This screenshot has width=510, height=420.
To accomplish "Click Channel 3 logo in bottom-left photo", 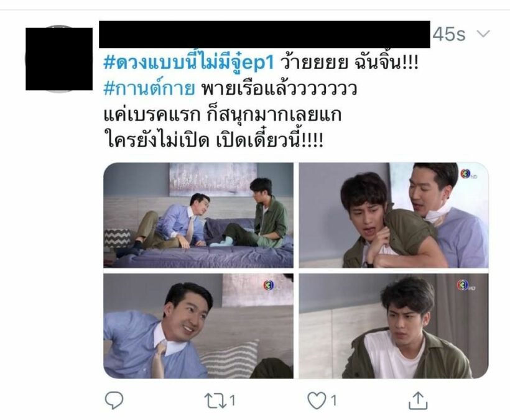I will pyautogui.click(x=269, y=286).
